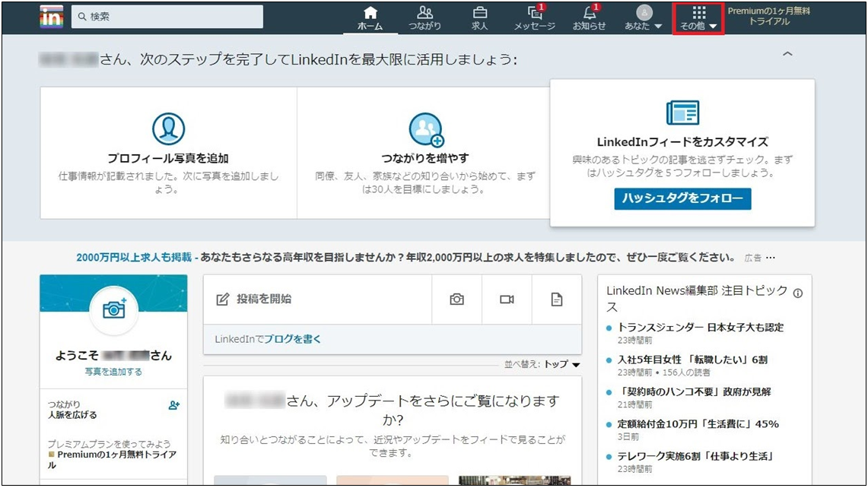Image resolution: width=868 pixels, height=488 pixels.
Task: Click 投稿を開始 to start a post
Action: point(263,299)
